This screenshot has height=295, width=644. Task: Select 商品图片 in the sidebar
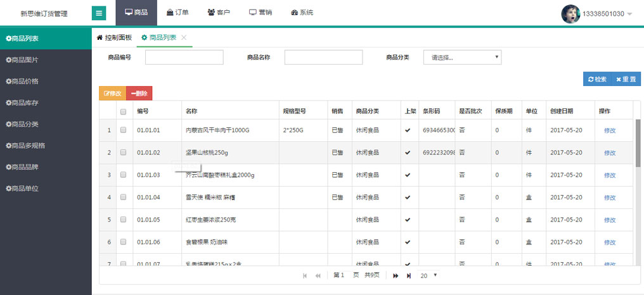click(46, 60)
